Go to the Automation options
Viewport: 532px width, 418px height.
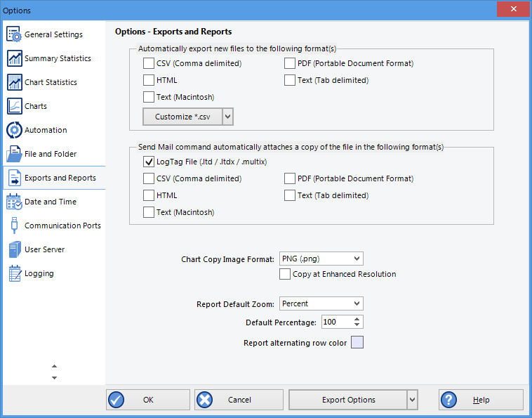54,130
